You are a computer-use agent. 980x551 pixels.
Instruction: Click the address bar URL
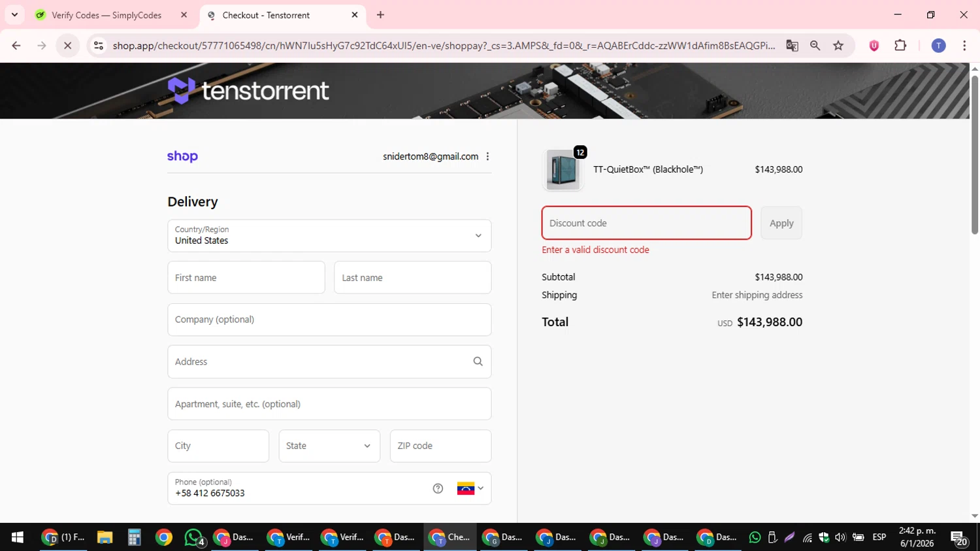coord(444,45)
